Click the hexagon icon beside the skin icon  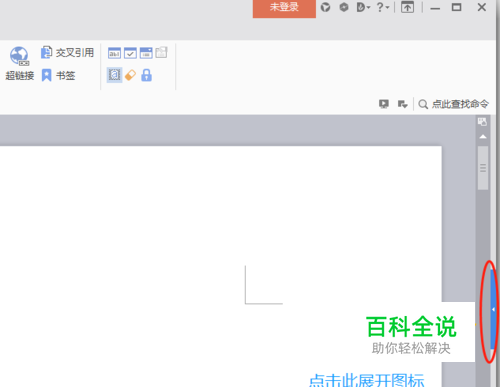[x=344, y=7]
